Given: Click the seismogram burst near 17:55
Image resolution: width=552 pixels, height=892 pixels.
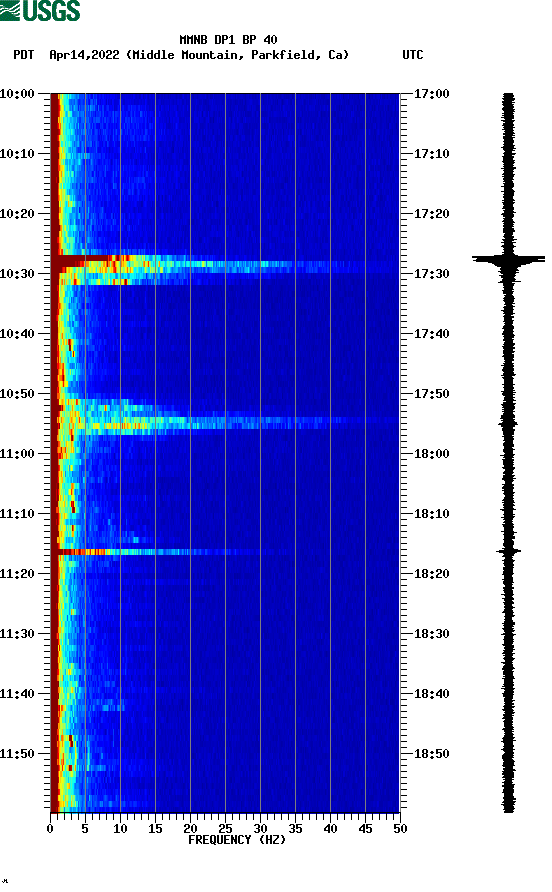Looking at the screenshot, I should click(508, 423).
